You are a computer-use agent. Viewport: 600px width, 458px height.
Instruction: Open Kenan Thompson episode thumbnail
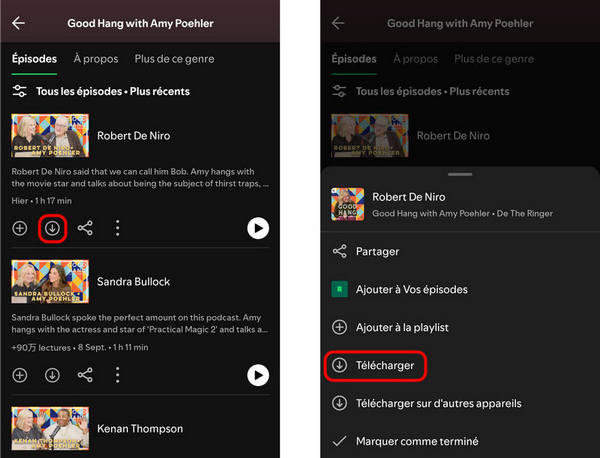[x=50, y=429]
